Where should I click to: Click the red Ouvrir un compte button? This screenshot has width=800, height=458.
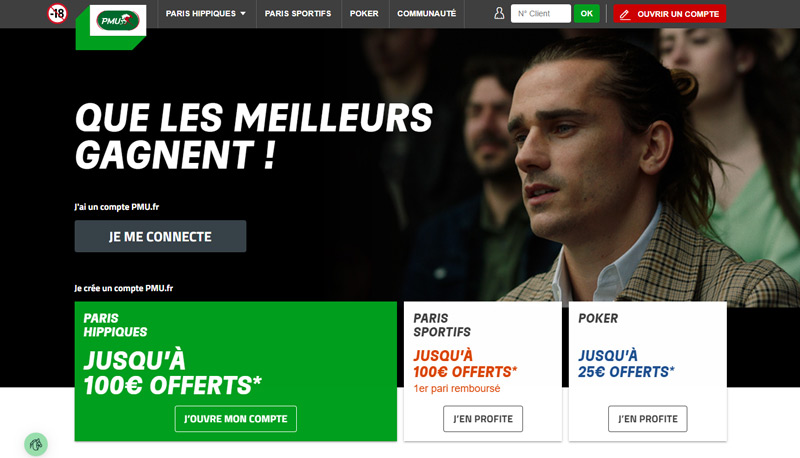[x=669, y=14]
